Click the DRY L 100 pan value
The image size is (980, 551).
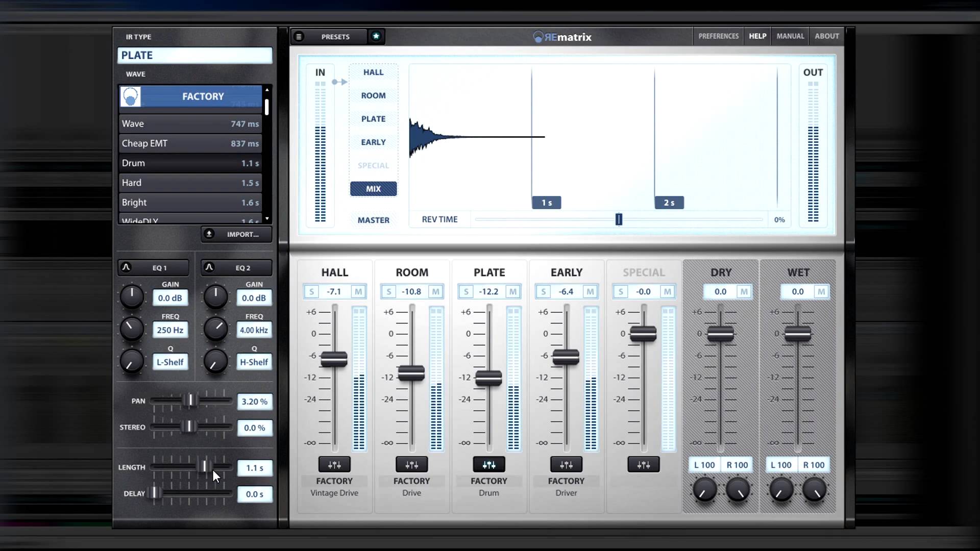(704, 465)
